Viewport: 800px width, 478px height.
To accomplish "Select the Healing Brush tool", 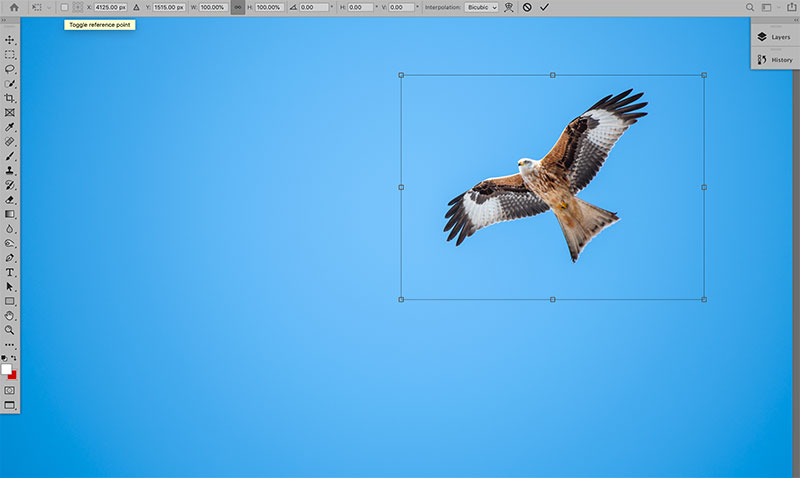I will coord(10,142).
